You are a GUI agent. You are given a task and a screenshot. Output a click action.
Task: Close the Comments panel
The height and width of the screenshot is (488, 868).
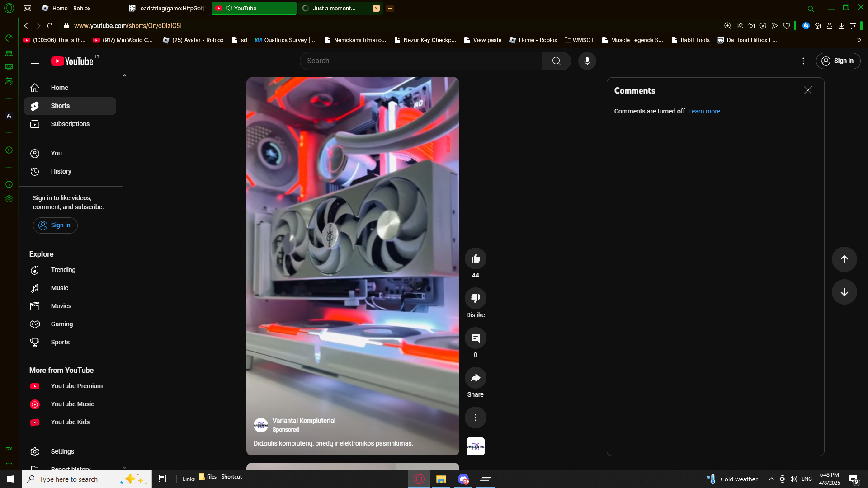(x=807, y=90)
